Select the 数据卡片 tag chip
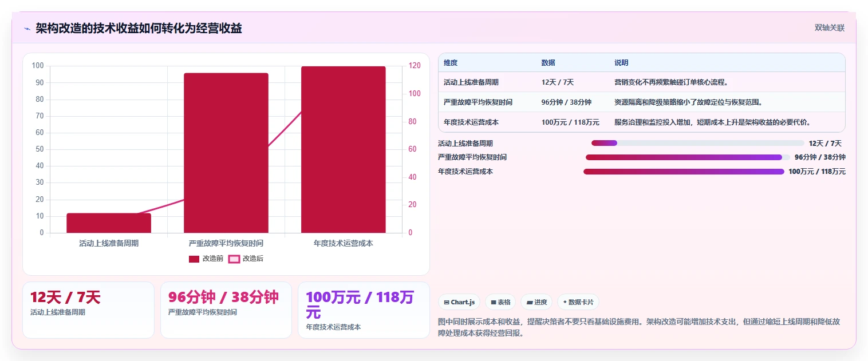The image size is (868, 361). (x=578, y=302)
